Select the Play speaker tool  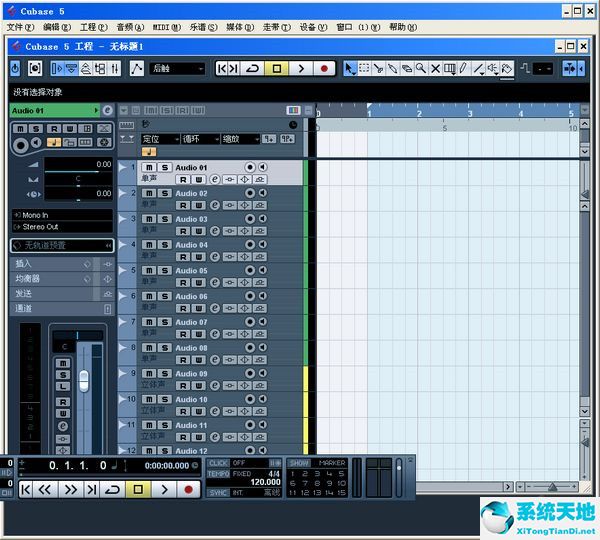coord(492,69)
